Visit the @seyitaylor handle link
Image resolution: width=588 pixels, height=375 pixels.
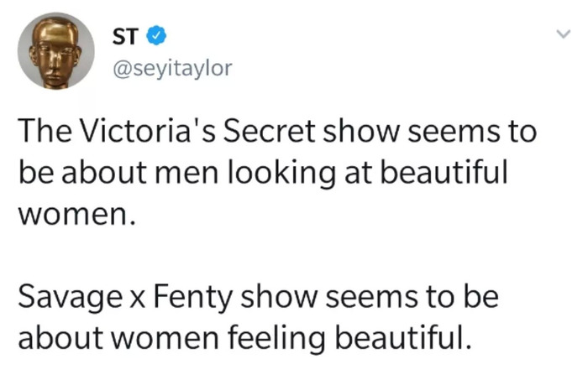coord(172,69)
